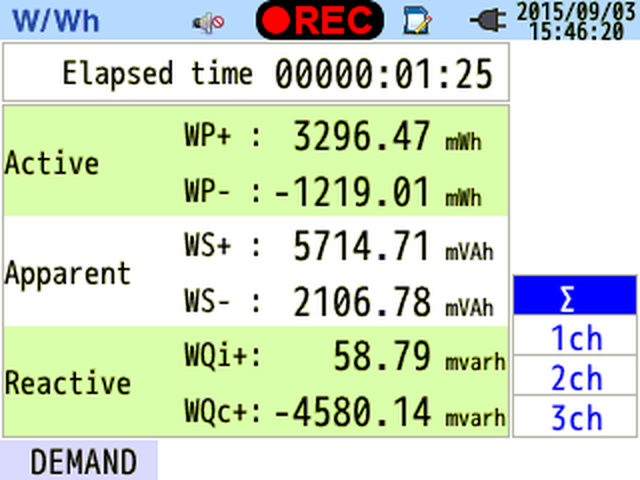This screenshot has width=640, height=480.
Task: Click the date and time display
Action: (x=576, y=20)
